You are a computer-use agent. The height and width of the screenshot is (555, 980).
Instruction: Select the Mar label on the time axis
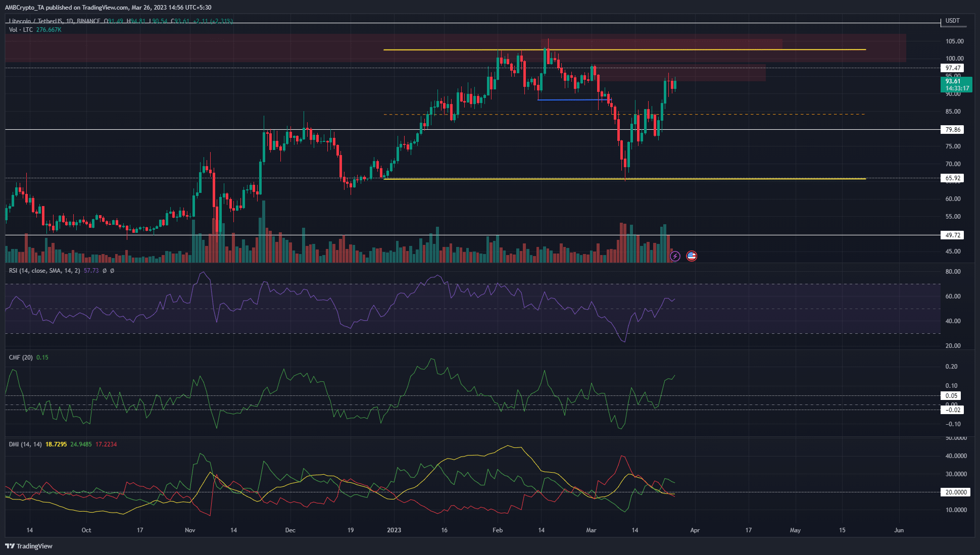pyautogui.click(x=592, y=530)
